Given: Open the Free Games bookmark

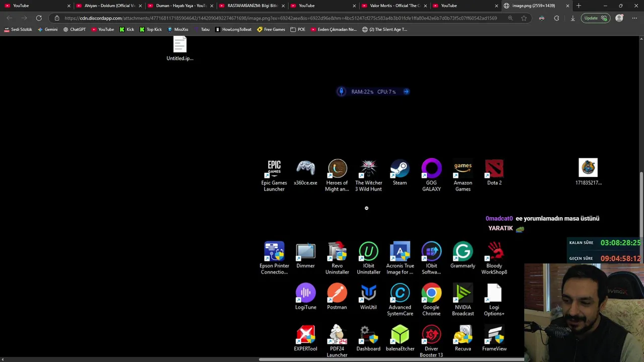Looking at the screenshot, I should click(271, 29).
